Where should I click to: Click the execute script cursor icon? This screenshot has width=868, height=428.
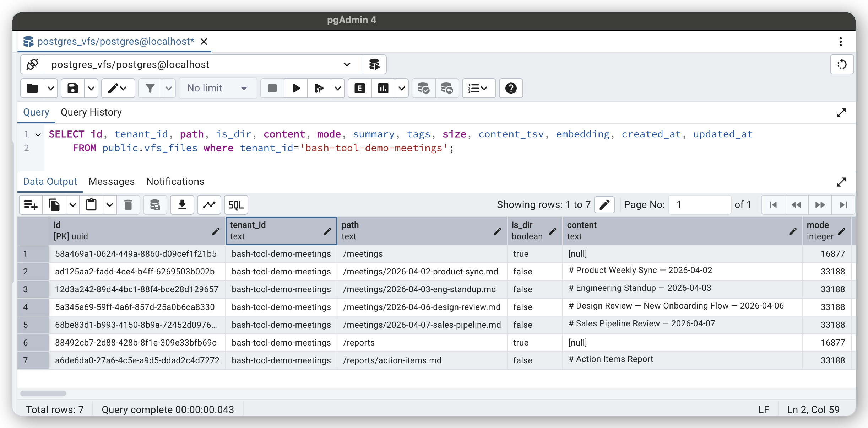pyautogui.click(x=319, y=88)
